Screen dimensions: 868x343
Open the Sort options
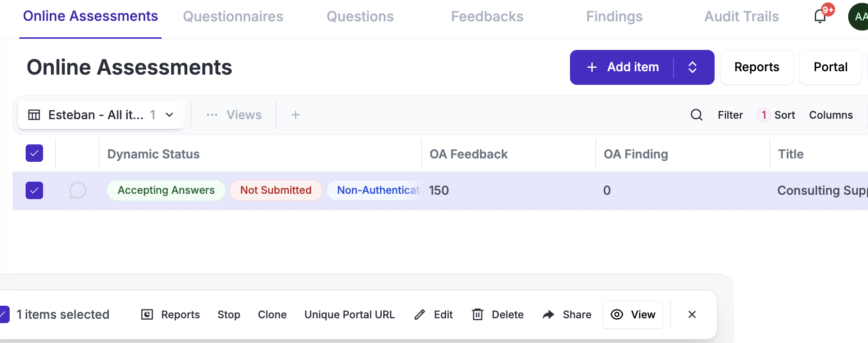click(778, 115)
